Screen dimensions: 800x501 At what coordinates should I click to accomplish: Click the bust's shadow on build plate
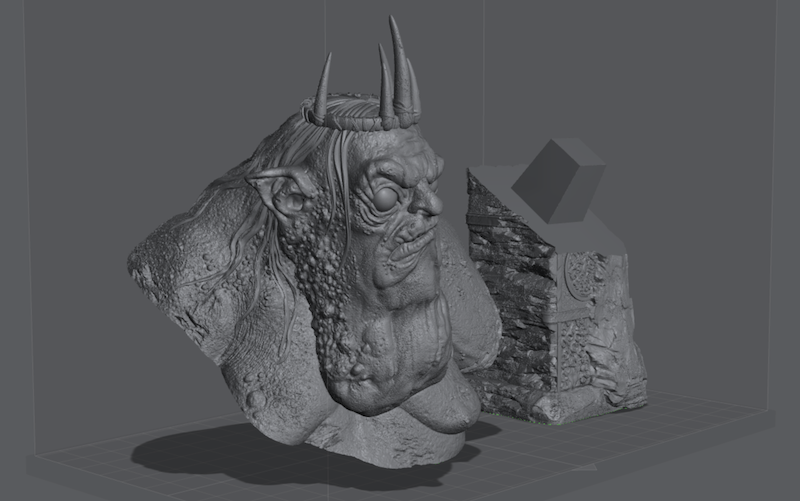230,455
